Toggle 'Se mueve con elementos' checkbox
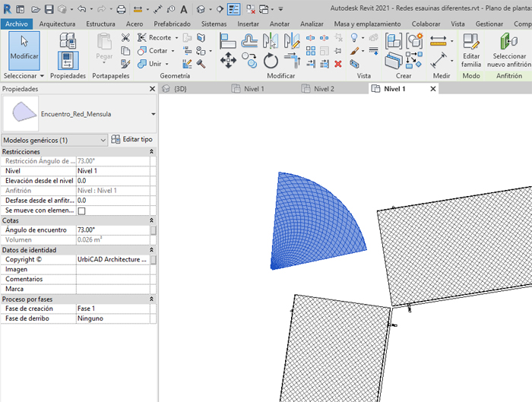Screen dimensions: 532x402 tap(81, 210)
